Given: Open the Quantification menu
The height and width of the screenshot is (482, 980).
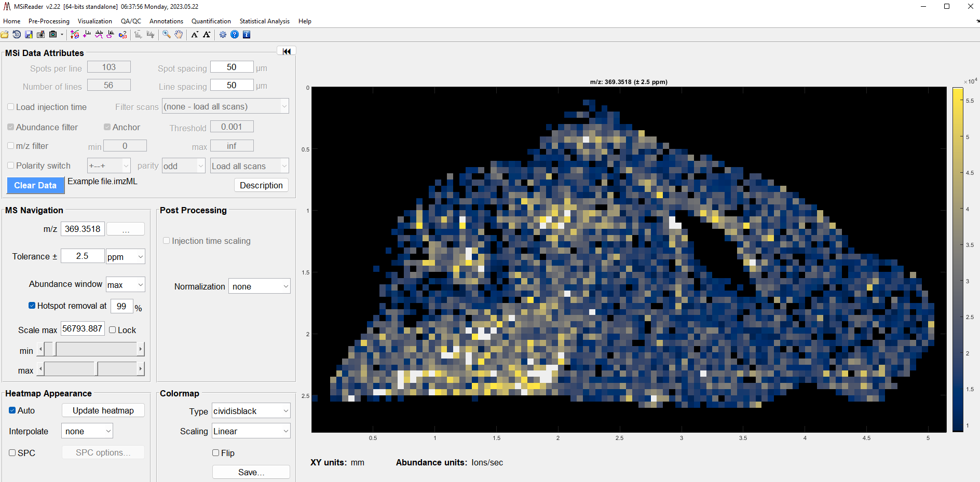Looking at the screenshot, I should pyautogui.click(x=211, y=21).
